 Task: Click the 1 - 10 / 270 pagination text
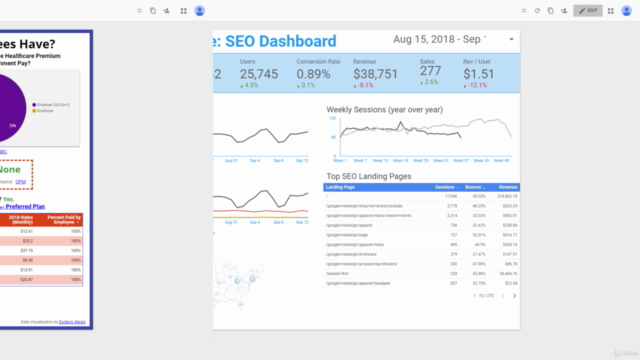coord(483,296)
